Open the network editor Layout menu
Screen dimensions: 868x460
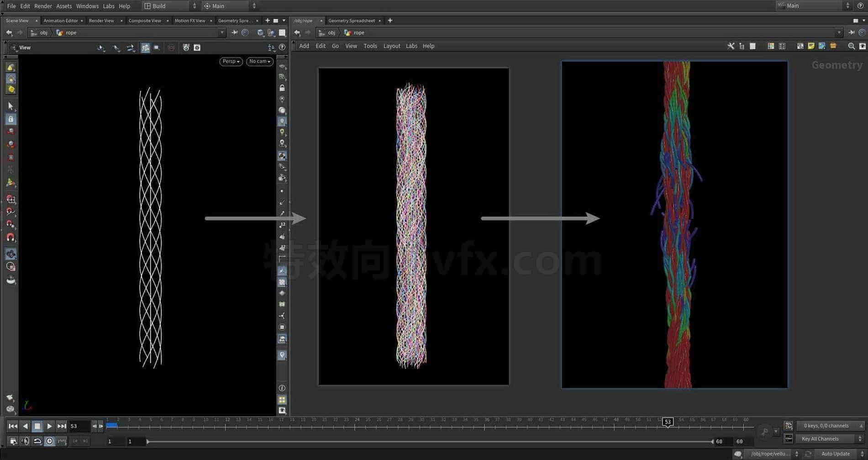coord(392,46)
